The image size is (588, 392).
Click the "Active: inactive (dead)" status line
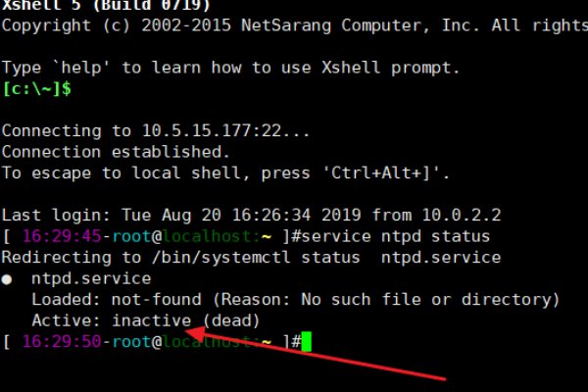click(133, 320)
